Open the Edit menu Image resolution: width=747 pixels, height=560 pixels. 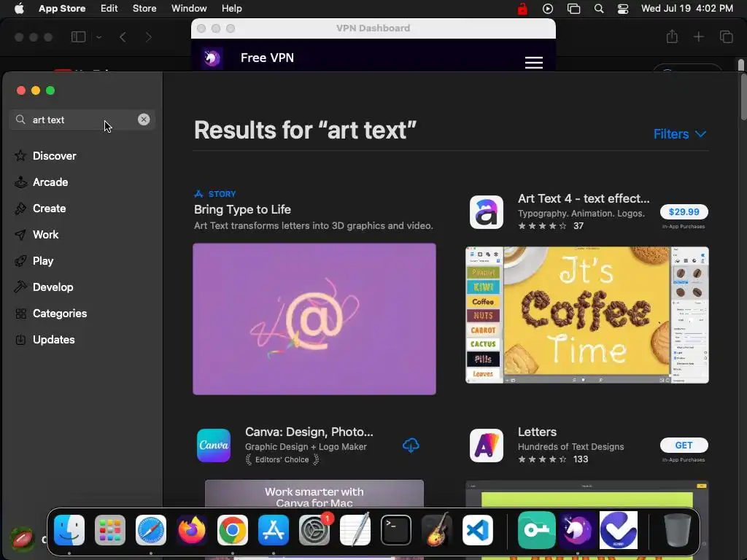[x=109, y=8]
